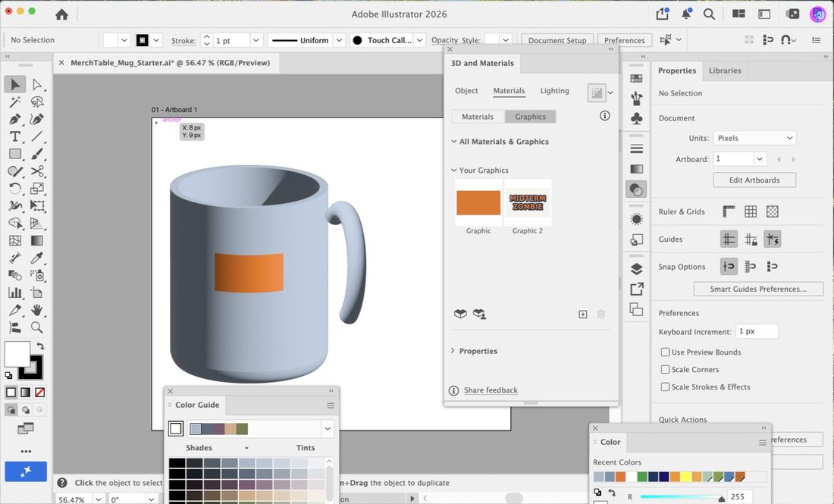Switch to the Libraries tab
The image size is (834, 504).
click(x=724, y=70)
